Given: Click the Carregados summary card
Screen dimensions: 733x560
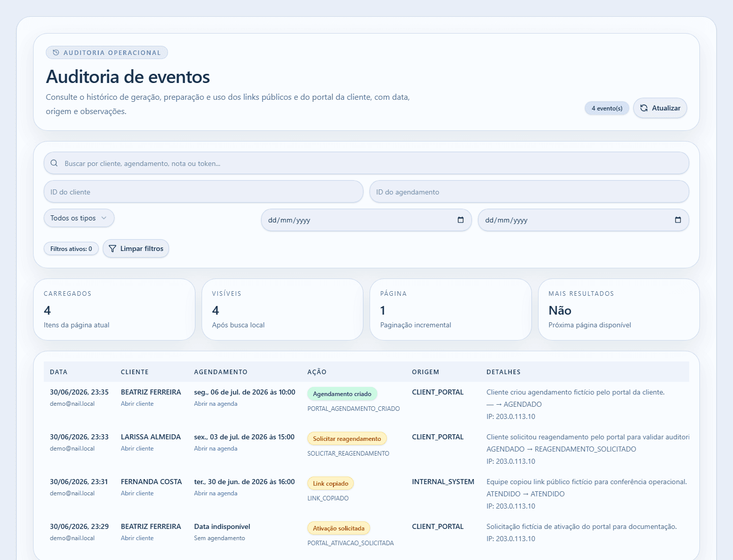Looking at the screenshot, I should point(114,310).
